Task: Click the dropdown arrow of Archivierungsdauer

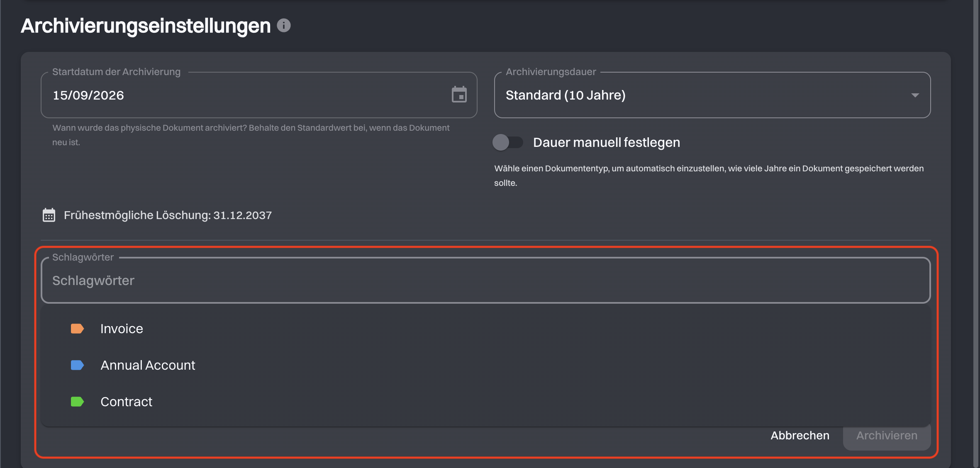Action: pyautogui.click(x=915, y=95)
